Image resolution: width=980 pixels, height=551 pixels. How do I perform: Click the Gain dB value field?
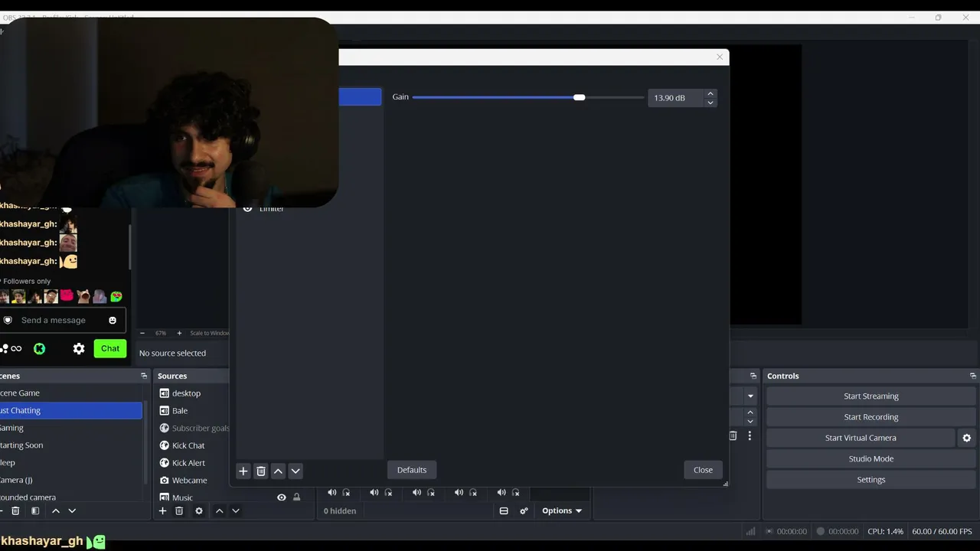[676, 98]
